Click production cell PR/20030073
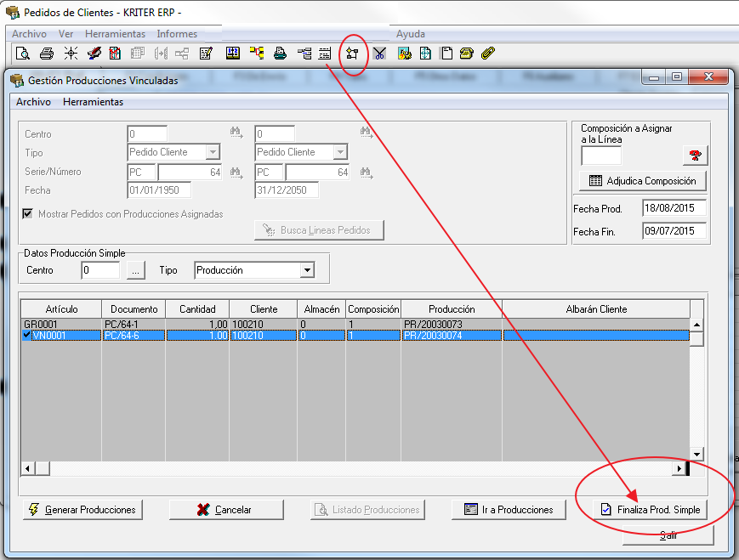The image size is (739, 560). tap(452, 324)
